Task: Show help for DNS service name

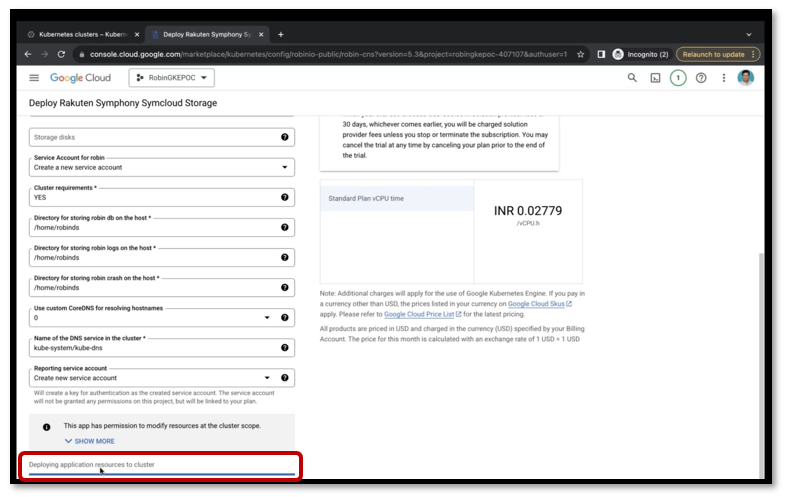Action: coord(285,348)
